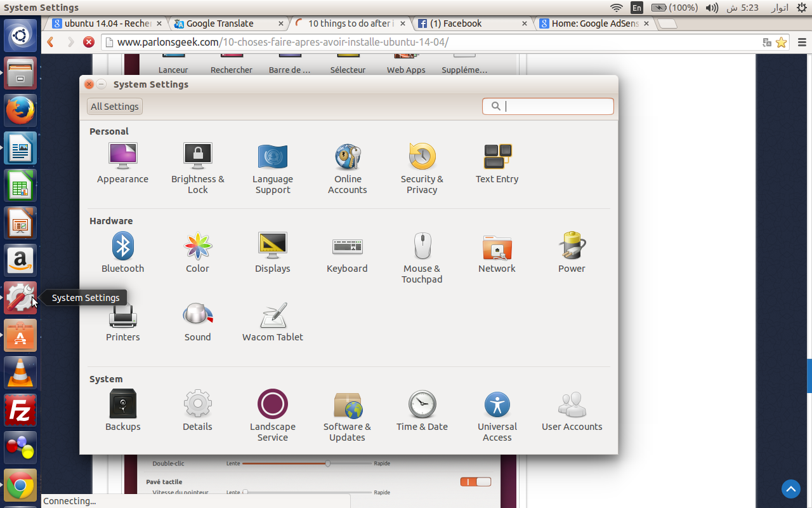The width and height of the screenshot is (812, 508).
Task: Switch to Facebook browser tab
Action: 473,23
